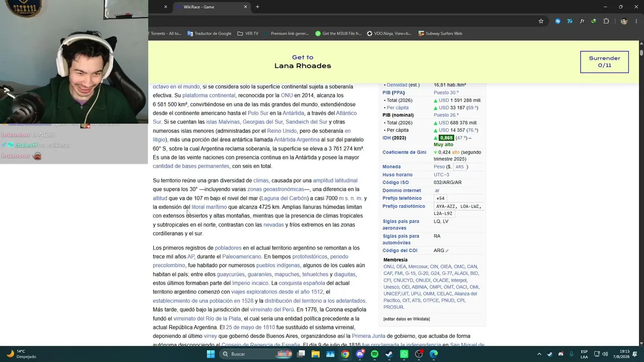Follow the 'Polo Sur' link
This screenshot has height=362, width=644.
click(x=258, y=113)
